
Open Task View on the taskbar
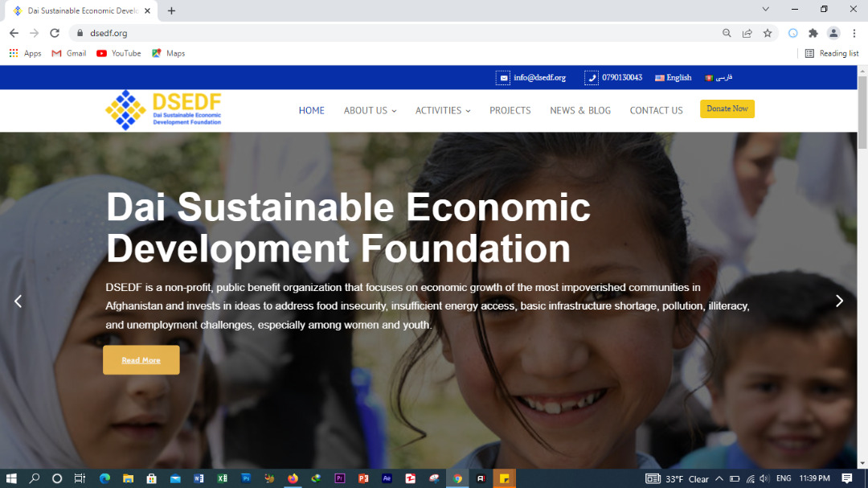[80, 478]
